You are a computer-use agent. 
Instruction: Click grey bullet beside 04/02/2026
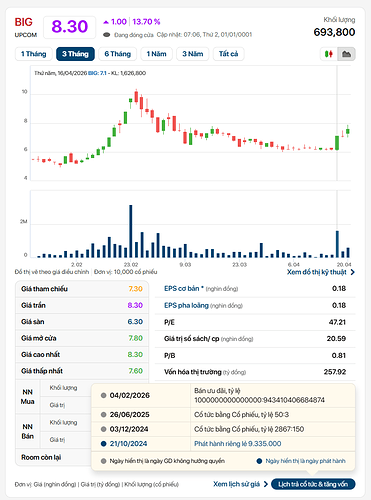coord(103,396)
